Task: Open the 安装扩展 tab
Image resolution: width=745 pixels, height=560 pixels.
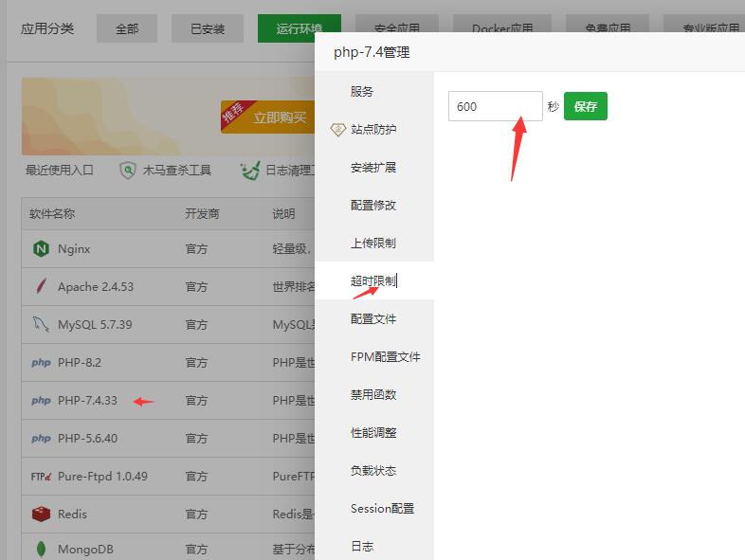Action: click(x=374, y=167)
